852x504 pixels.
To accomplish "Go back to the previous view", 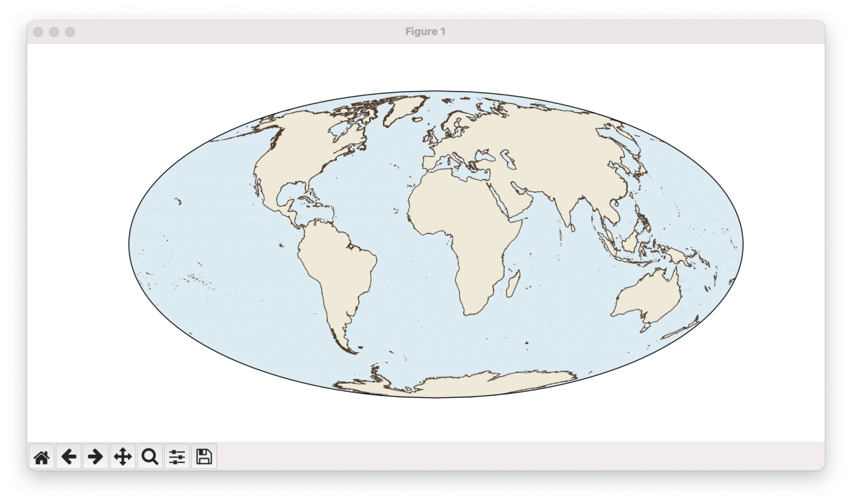I will point(69,456).
